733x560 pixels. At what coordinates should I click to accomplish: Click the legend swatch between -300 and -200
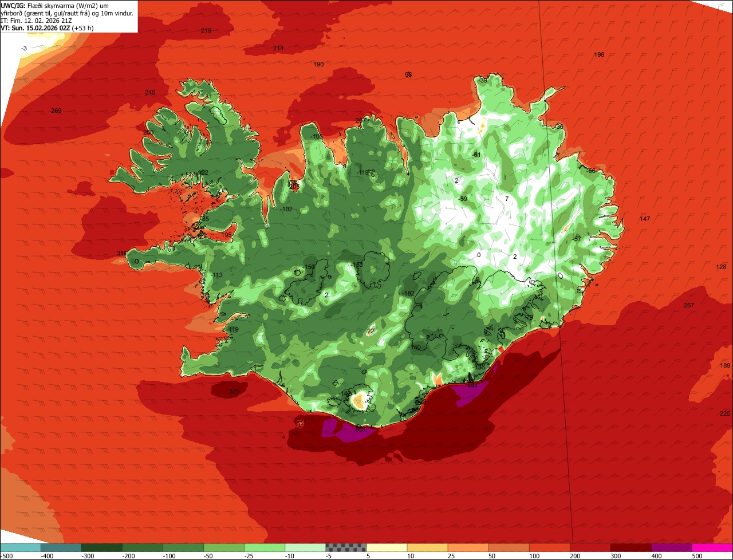click(101, 547)
